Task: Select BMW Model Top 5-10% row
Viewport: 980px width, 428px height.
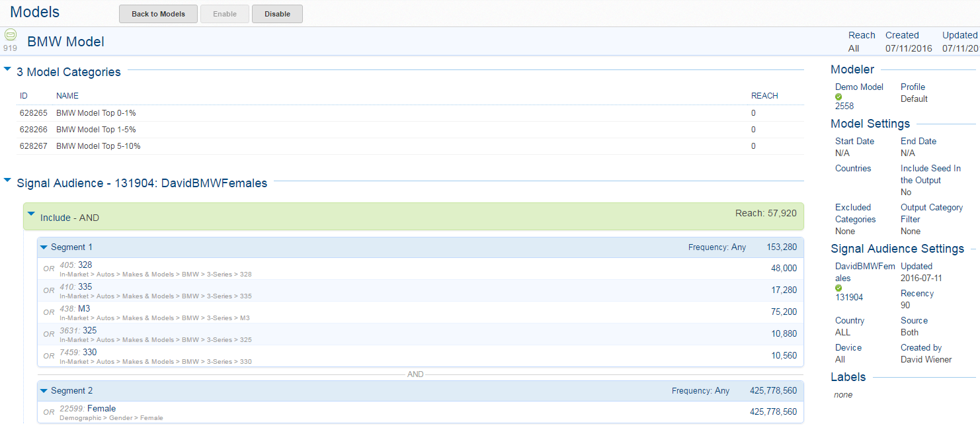Action: coord(410,146)
